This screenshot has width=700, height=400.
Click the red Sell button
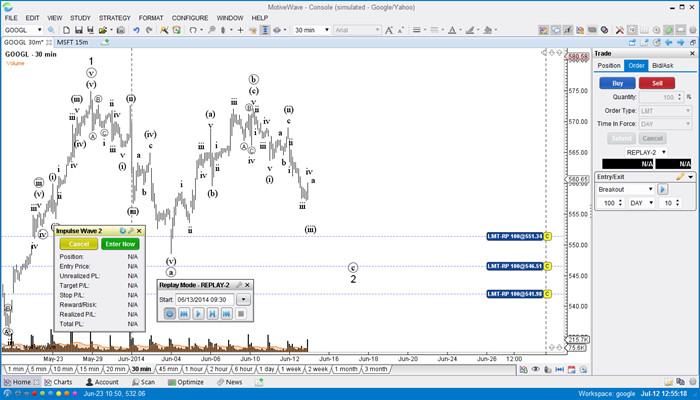pos(657,83)
